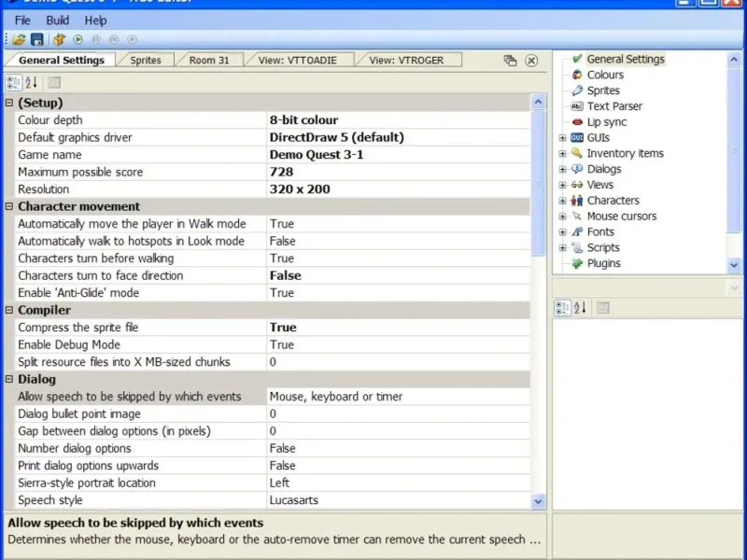Open the Build menu
The width and height of the screenshot is (747, 560).
[x=57, y=20]
